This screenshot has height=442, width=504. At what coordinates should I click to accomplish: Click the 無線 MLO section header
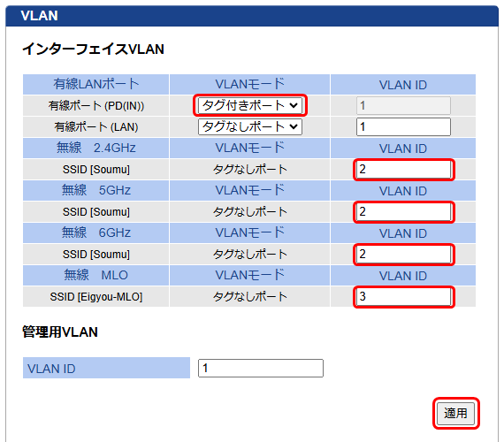click(95, 275)
